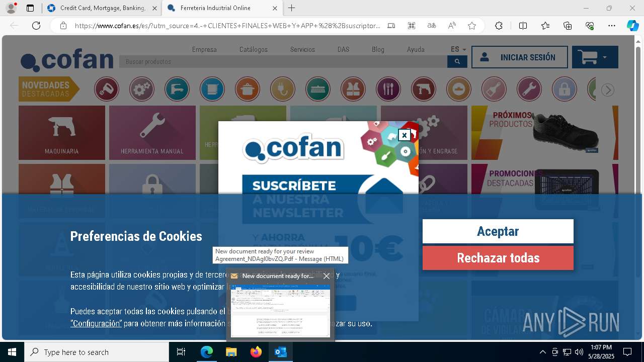The width and height of the screenshot is (644, 362).
Task: Open a new browser tab
Action: [x=292, y=8]
